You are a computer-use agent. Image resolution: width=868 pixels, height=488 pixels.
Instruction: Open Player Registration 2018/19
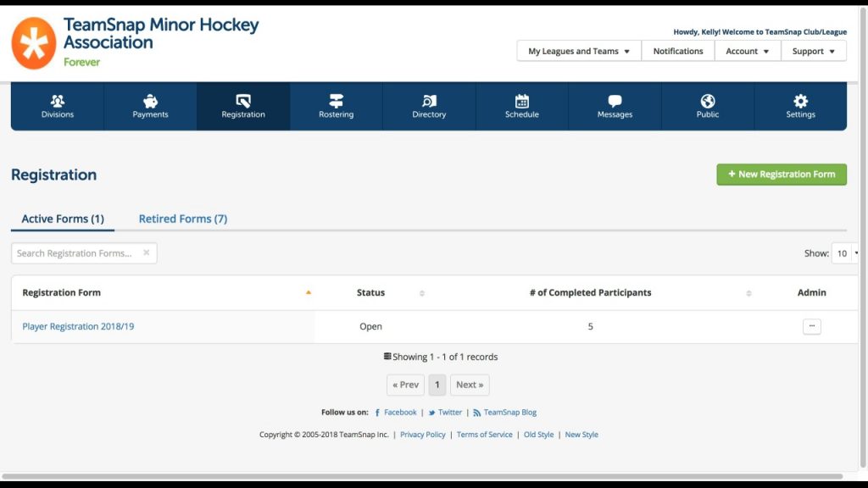point(78,326)
